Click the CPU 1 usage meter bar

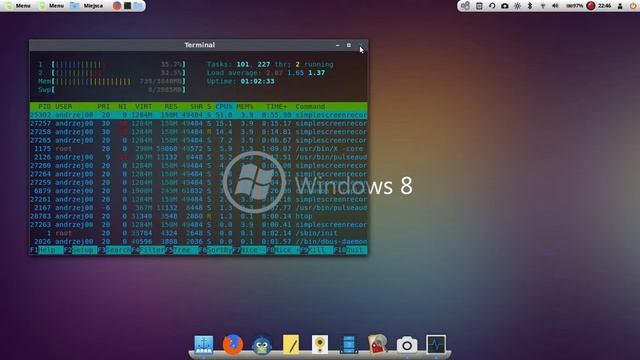point(118,64)
